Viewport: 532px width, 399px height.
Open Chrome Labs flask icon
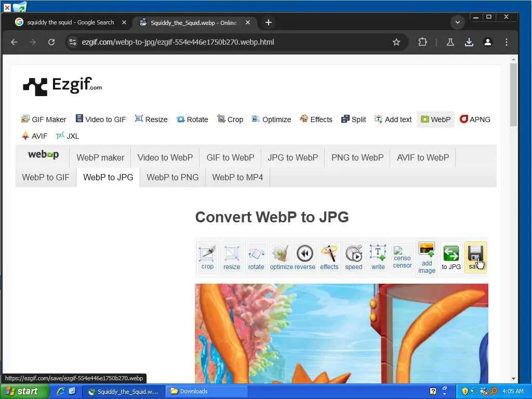[x=450, y=42]
